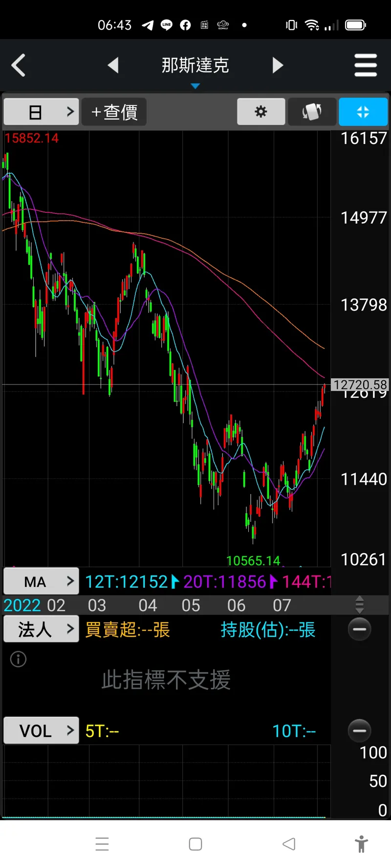Tap the 2022 year label on time axis
Viewport: 391px width, 868px height.
click(x=22, y=605)
